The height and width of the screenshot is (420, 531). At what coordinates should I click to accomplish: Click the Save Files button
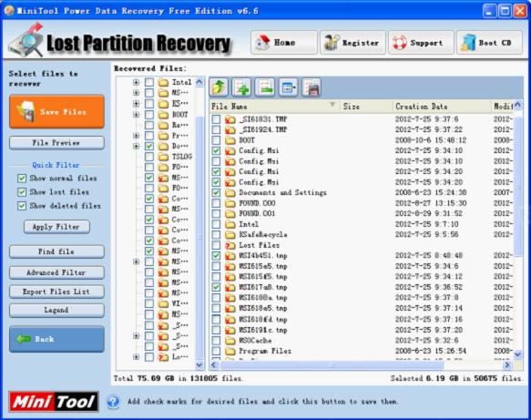(x=56, y=112)
